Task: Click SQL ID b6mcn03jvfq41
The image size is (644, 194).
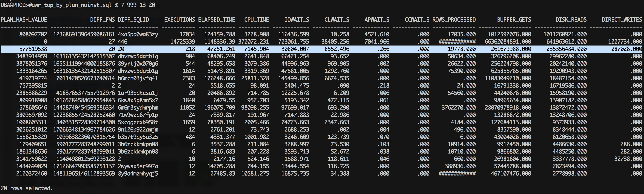Action: tap(138, 78)
